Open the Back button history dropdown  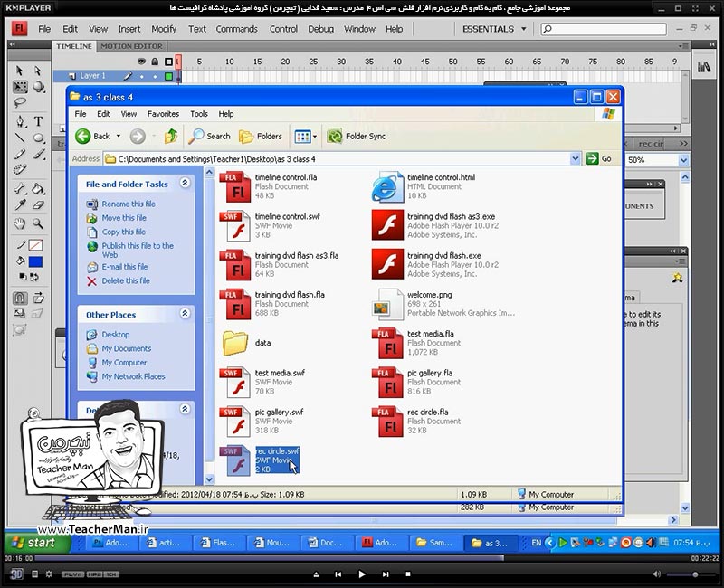click(119, 137)
